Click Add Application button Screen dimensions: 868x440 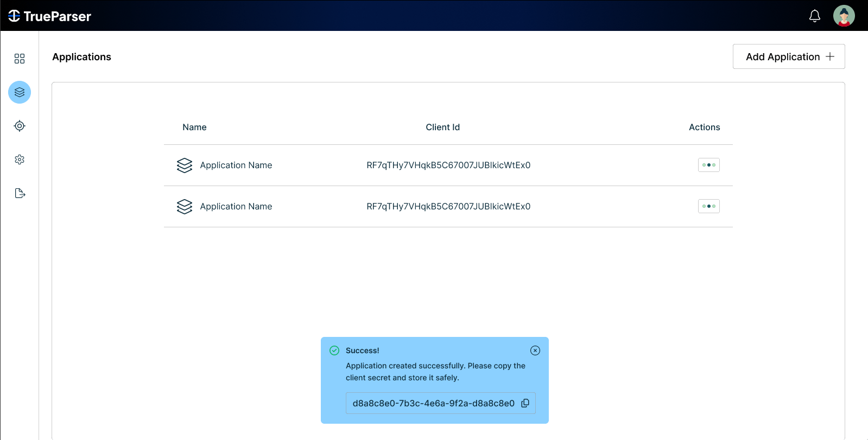click(789, 56)
